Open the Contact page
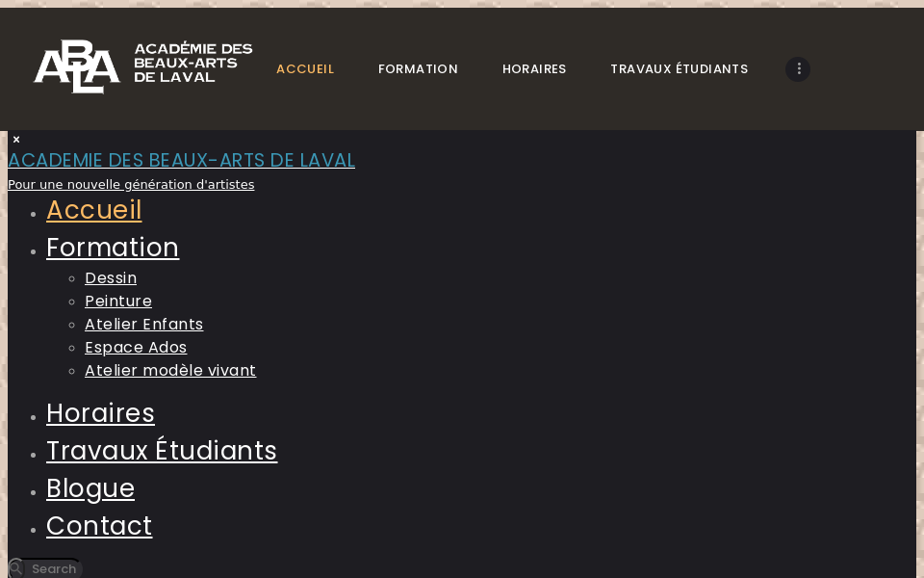Image resolution: width=924 pixels, height=578 pixels. (x=99, y=526)
